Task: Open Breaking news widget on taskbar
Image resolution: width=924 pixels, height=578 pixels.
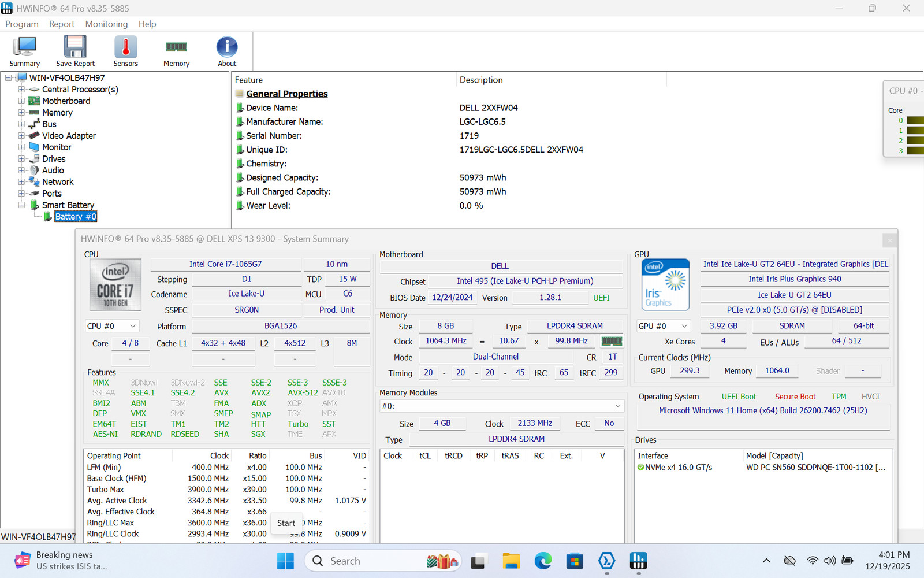Action: [62, 561]
